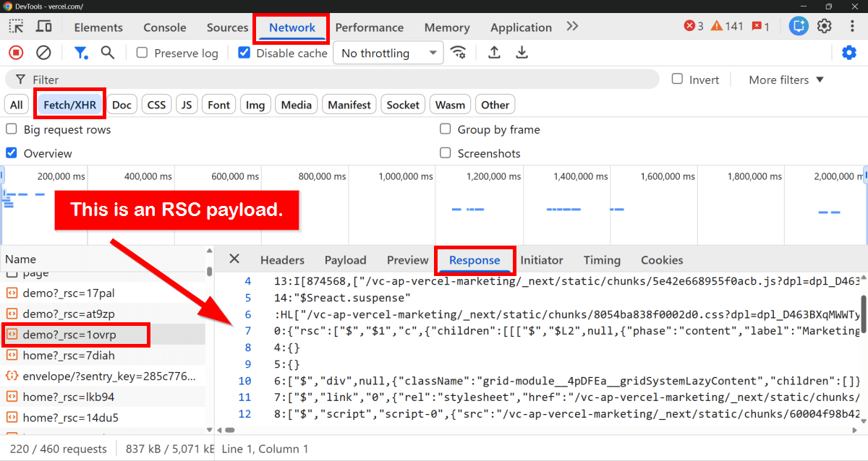Screen dimensions: 868x461
Task: Select the Img request type filter
Action: pos(255,104)
